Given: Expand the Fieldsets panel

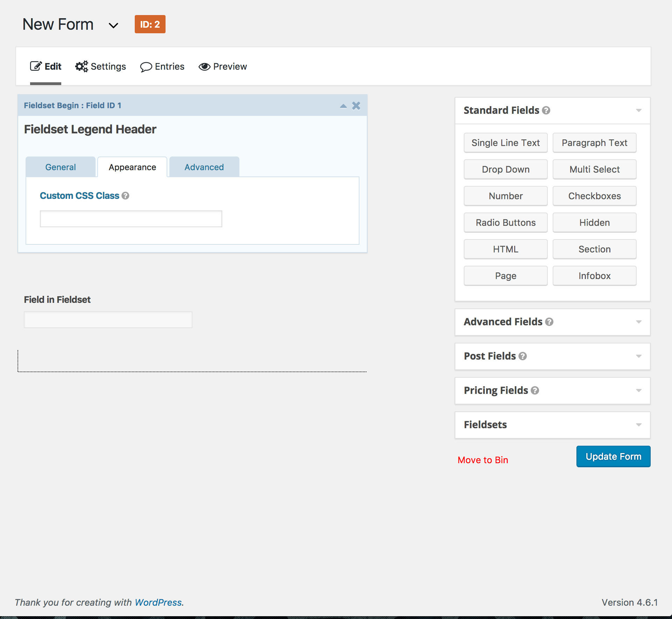Looking at the screenshot, I should point(638,425).
